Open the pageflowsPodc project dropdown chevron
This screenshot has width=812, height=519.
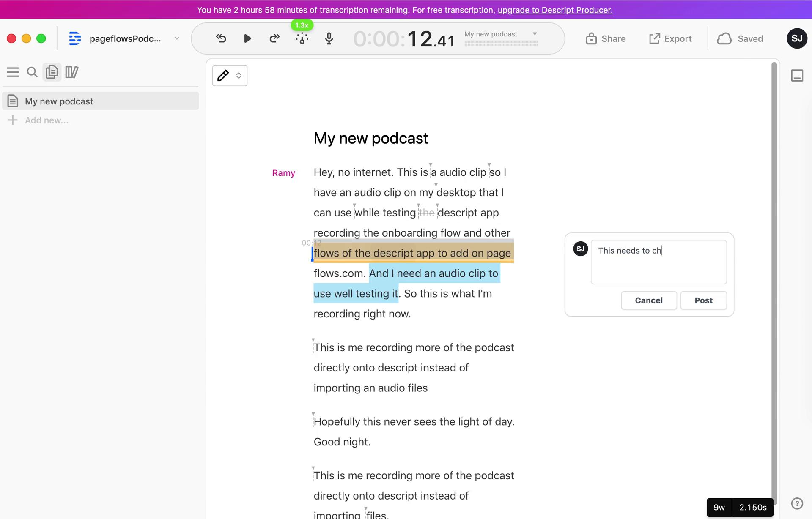177,38
